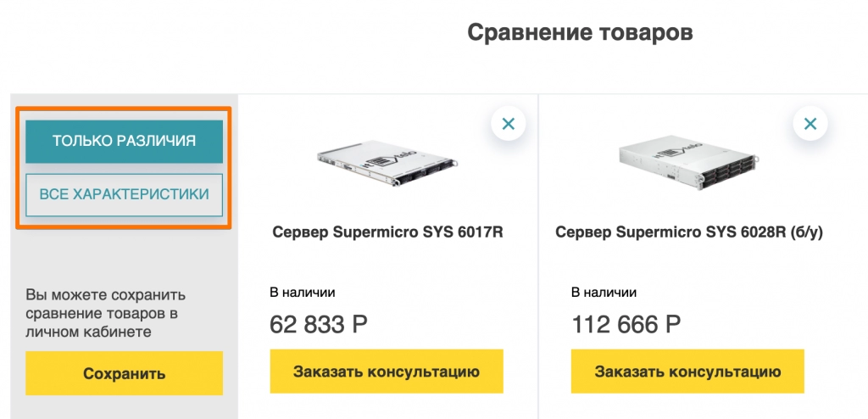The image size is (868, 419).
Task: Click the save comparison hint text
Action: point(106,313)
